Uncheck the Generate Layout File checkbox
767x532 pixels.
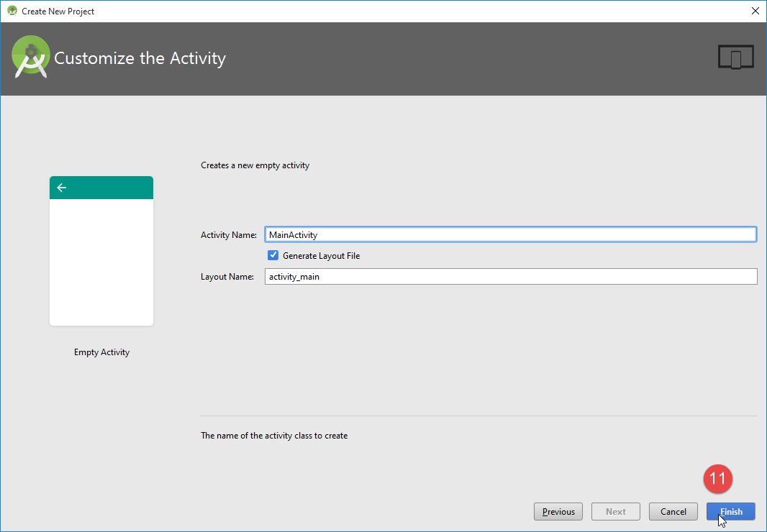[x=273, y=255]
